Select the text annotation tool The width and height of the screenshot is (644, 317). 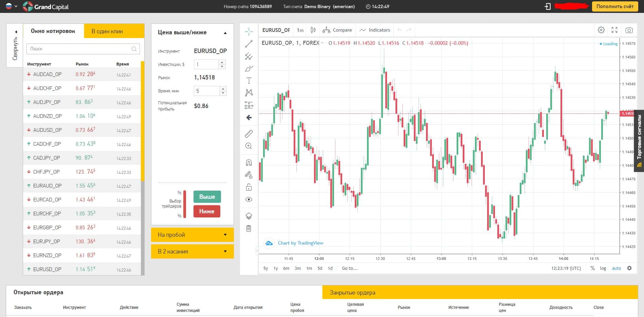[x=249, y=81]
